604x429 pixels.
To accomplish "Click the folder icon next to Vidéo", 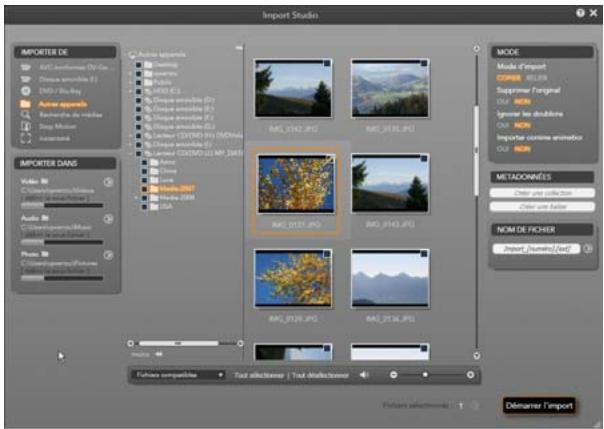I will (44, 181).
